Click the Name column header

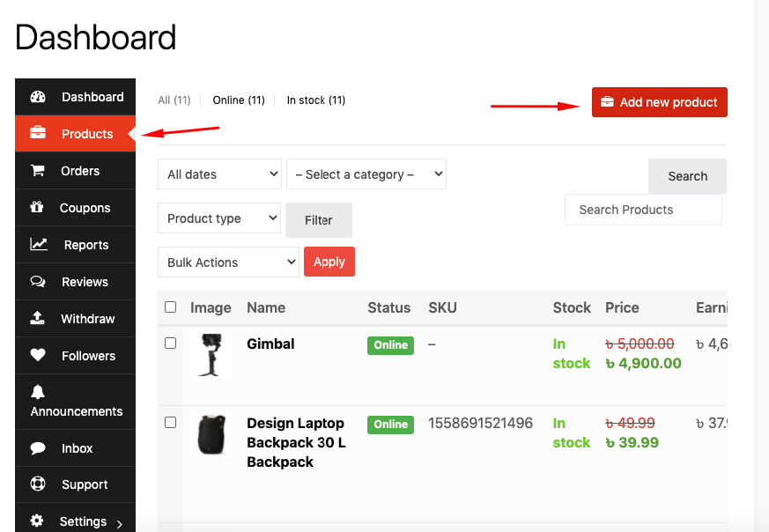(266, 307)
